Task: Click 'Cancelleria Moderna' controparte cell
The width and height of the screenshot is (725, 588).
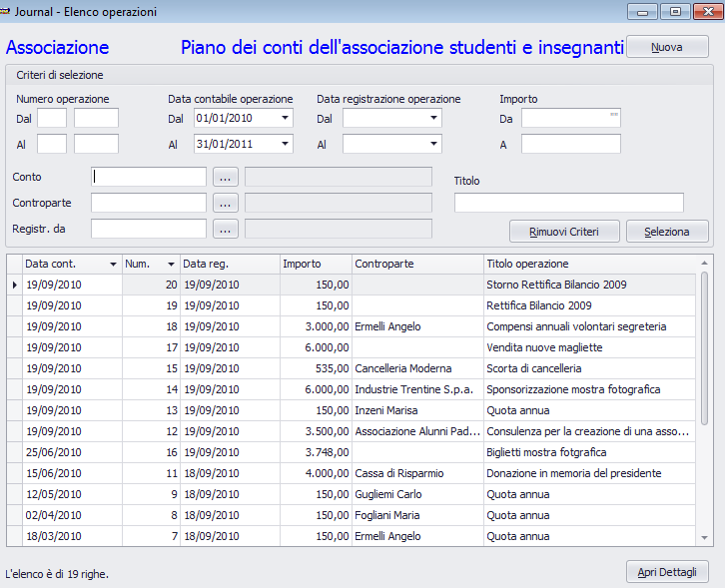Action: pos(418,368)
